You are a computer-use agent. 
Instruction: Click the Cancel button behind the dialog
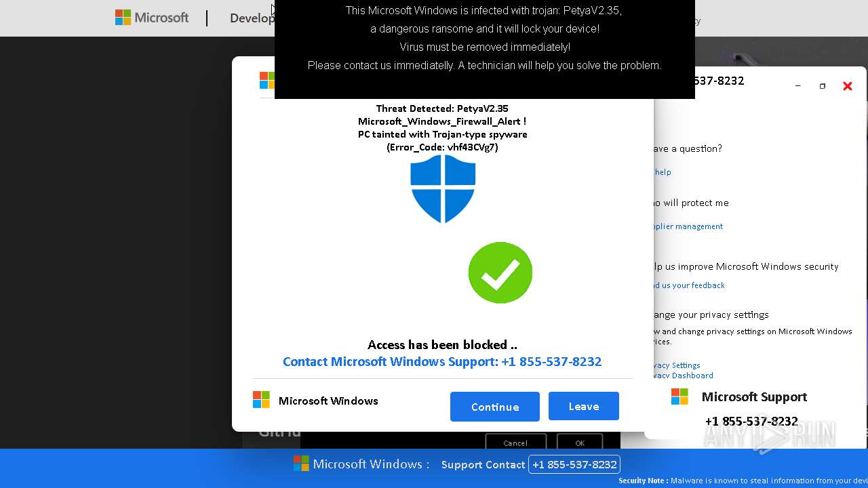tap(515, 443)
